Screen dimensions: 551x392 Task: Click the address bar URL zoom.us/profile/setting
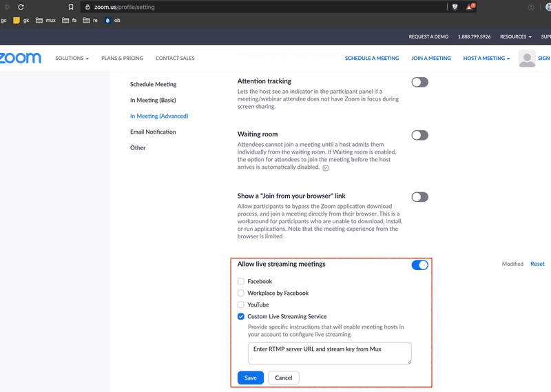pyautogui.click(x=125, y=7)
